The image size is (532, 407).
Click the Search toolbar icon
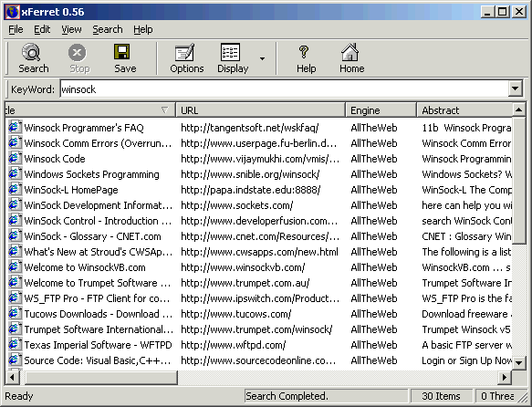point(32,53)
